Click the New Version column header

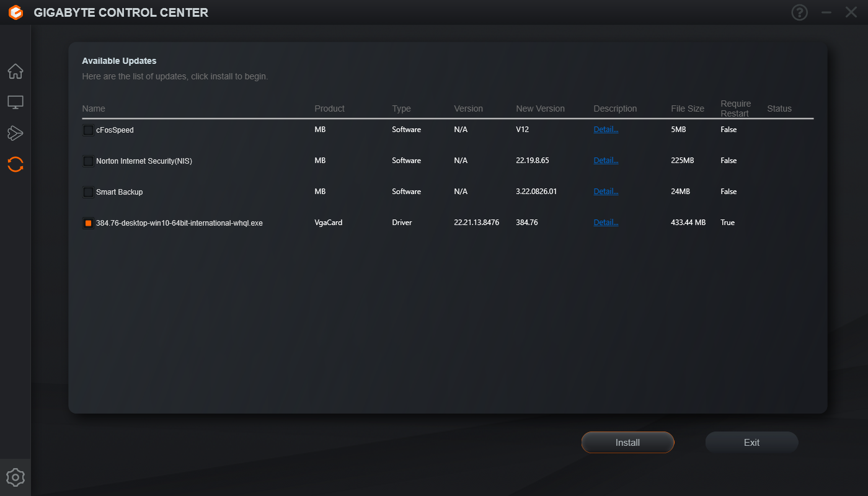[540, 108]
